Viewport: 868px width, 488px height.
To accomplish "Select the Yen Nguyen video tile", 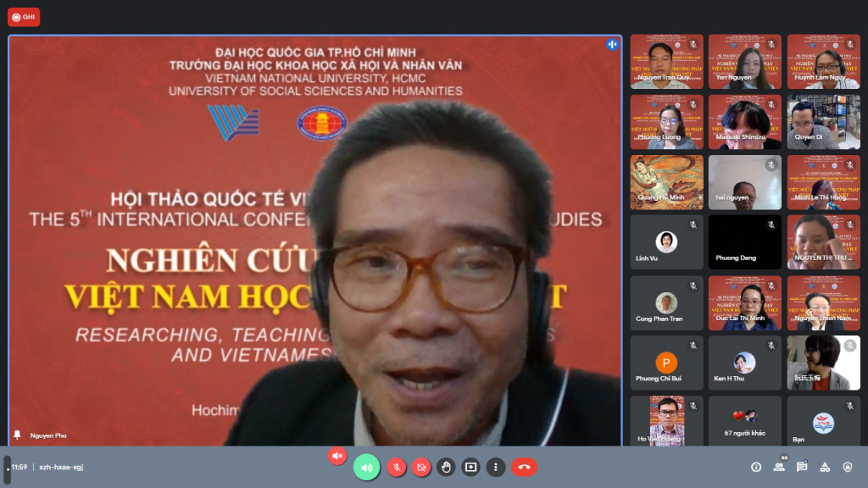I will click(745, 61).
